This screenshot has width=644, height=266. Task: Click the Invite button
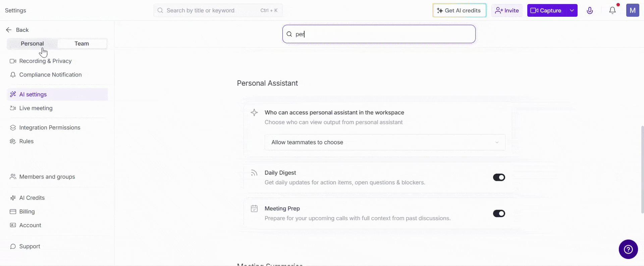coord(507,10)
